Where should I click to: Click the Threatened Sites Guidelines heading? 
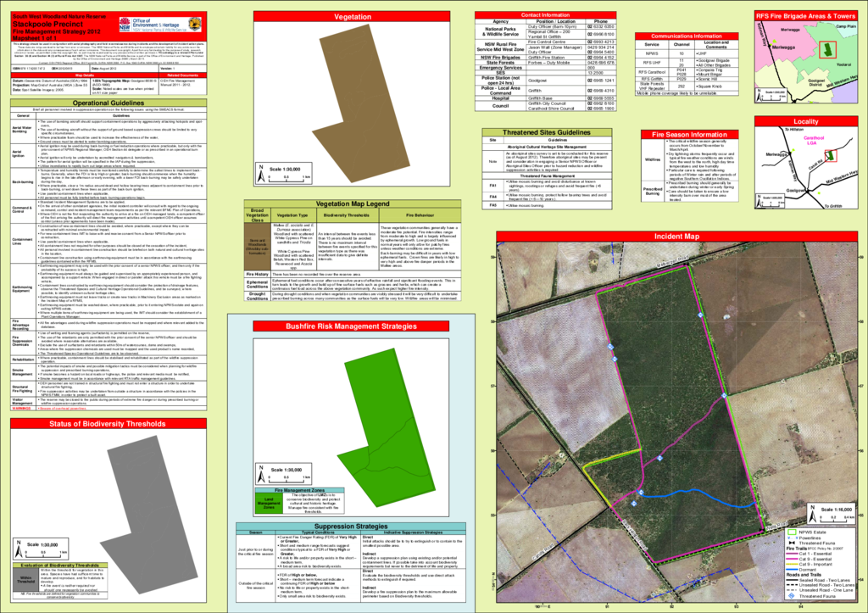[547, 132]
